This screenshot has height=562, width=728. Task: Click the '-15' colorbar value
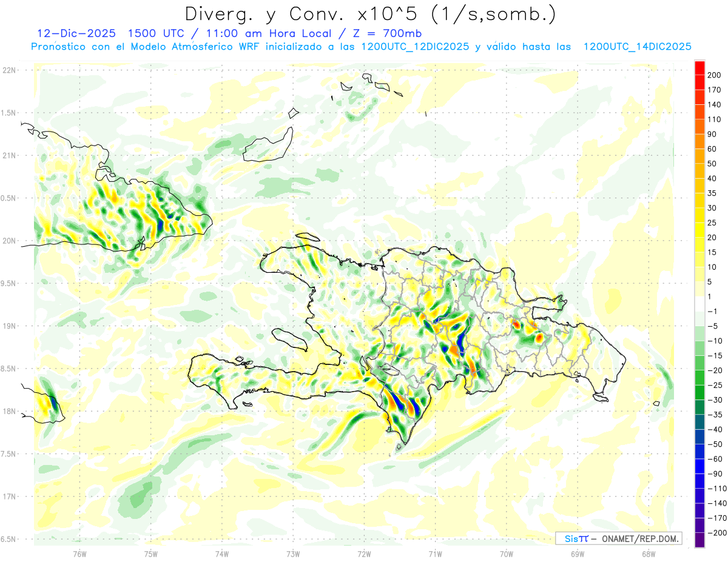click(x=715, y=356)
